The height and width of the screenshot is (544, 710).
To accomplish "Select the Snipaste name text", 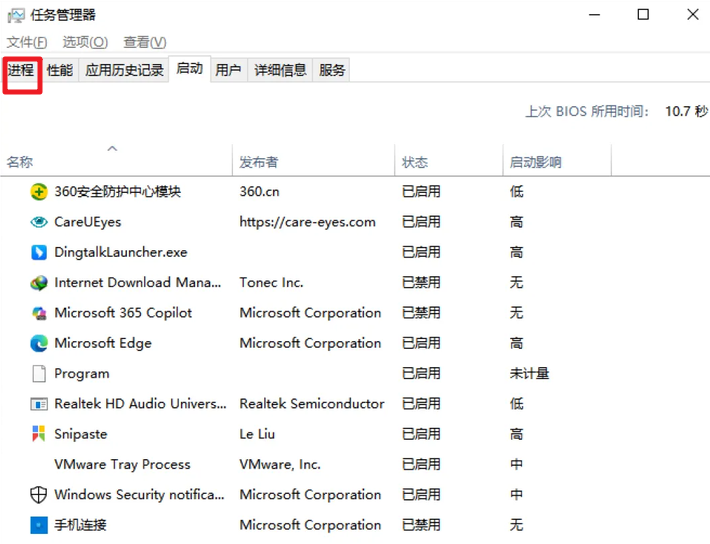I will 81,434.
